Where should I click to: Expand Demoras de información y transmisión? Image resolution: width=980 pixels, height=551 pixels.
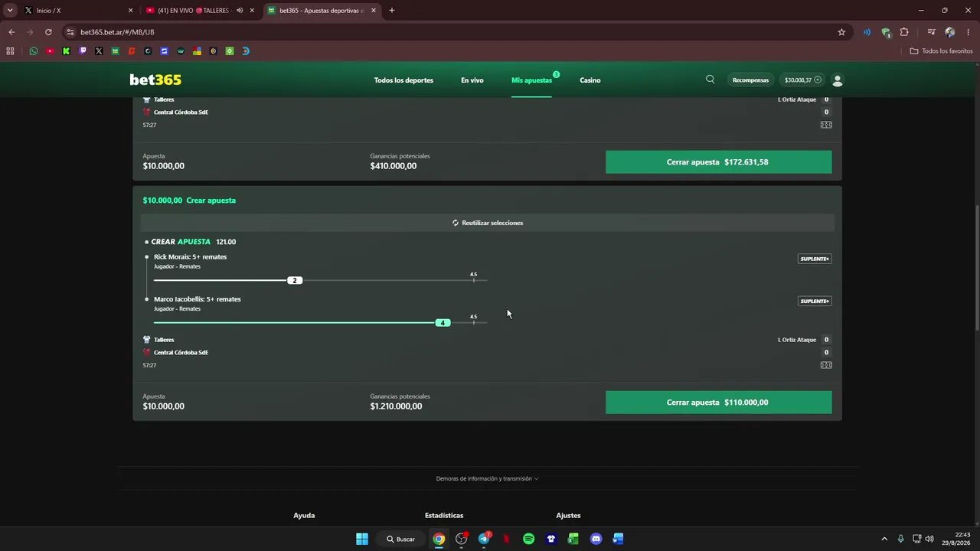pos(487,478)
